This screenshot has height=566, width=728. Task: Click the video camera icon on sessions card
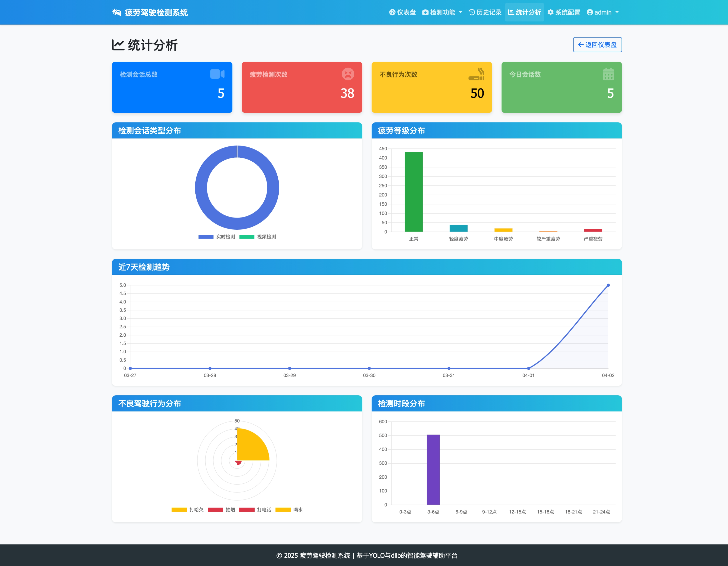tap(217, 74)
